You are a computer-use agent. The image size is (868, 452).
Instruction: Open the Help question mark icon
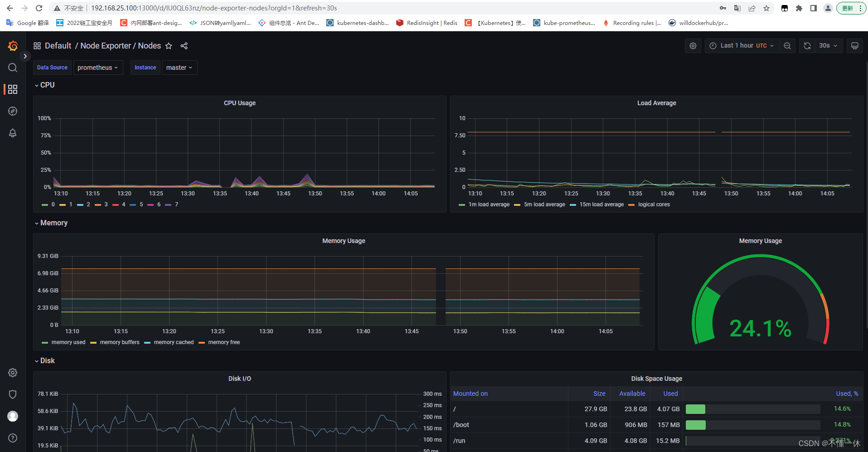(13, 438)
